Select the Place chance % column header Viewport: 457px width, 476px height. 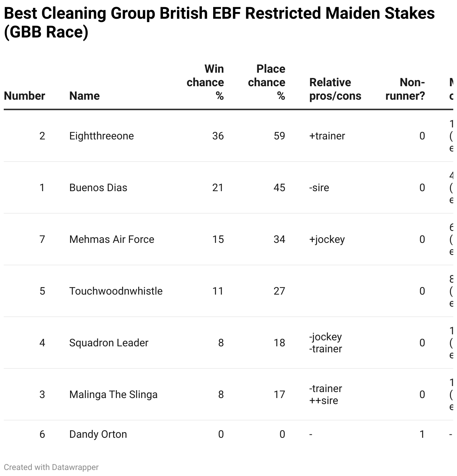point(266,82)
